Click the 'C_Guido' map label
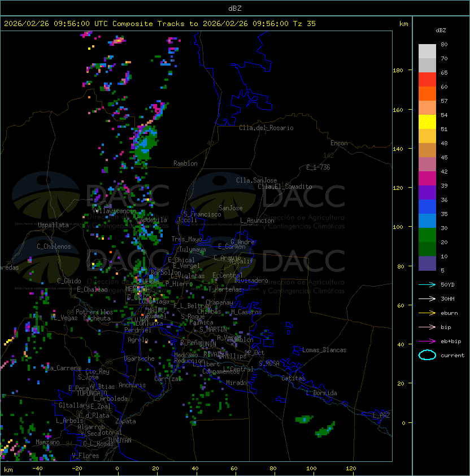Image resolution: width=470 pixels, height=476 pixels. [69, 281]
